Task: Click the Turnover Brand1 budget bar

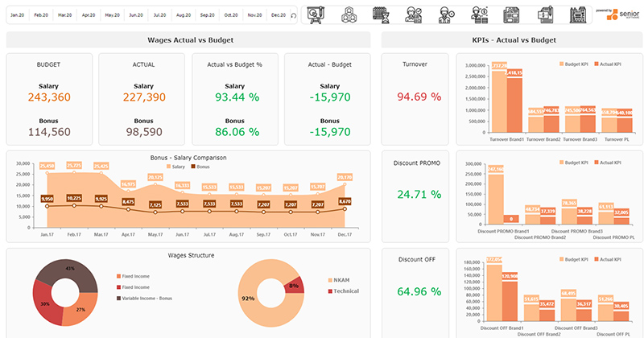Action: [x=499, y=101]
